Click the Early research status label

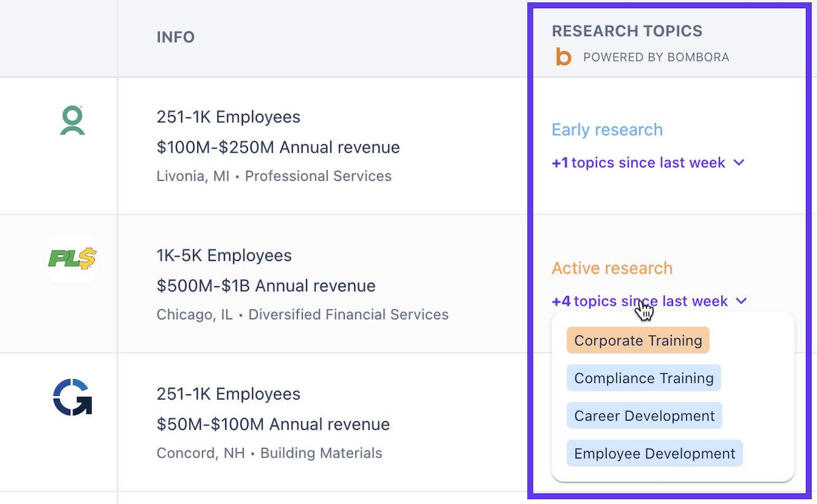(x=607, y=130)
